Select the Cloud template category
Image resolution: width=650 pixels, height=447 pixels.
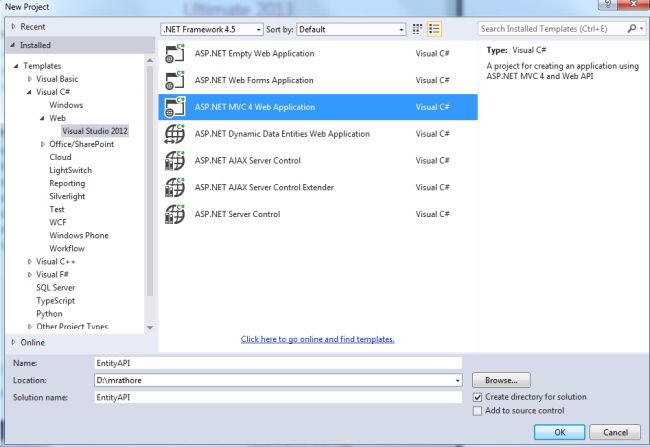pyautogui.click(x=60, y=157)
